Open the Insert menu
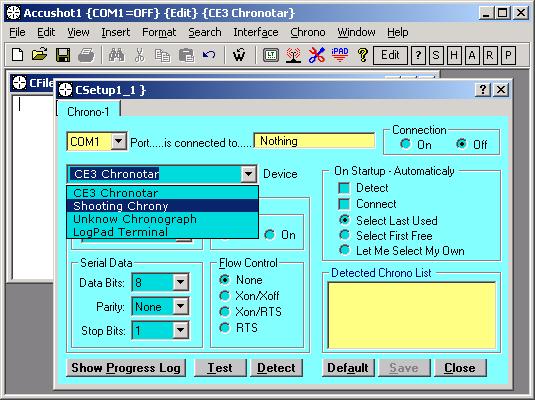Viewport: 535px width, 400px height. (x=116, y=32)
